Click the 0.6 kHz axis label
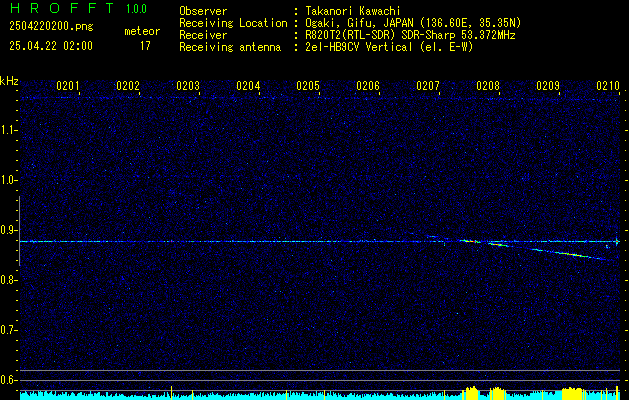This screenshot has height=400, width=629. tap(9, 380)
